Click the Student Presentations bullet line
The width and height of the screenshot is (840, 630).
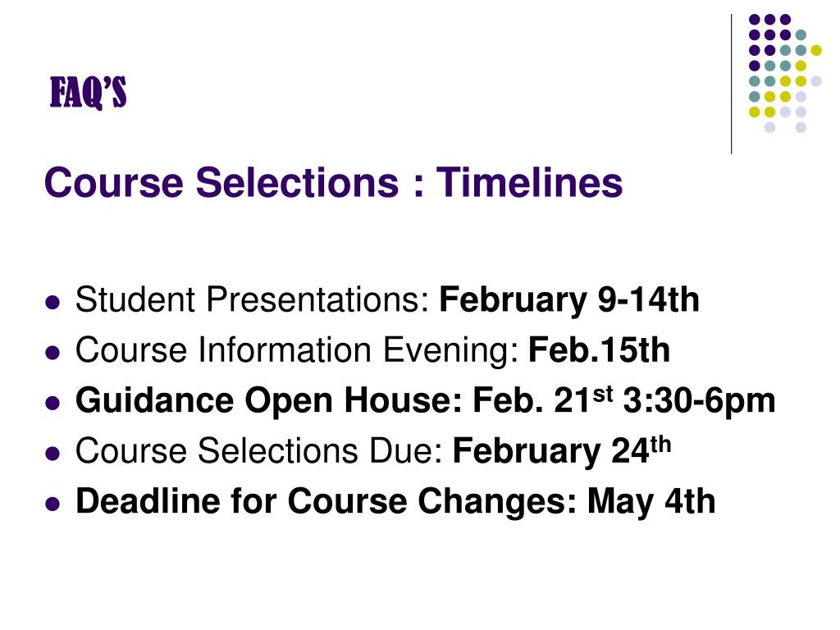coord(387,299)
